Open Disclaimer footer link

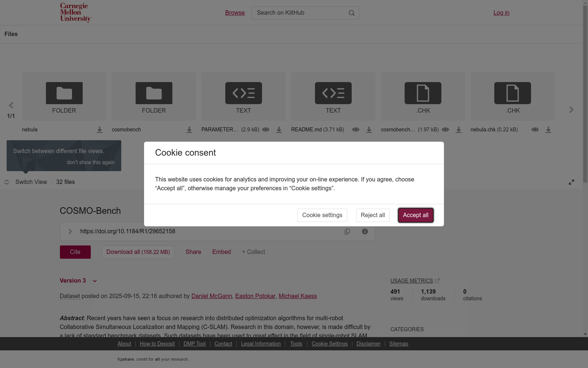(369, 344)
